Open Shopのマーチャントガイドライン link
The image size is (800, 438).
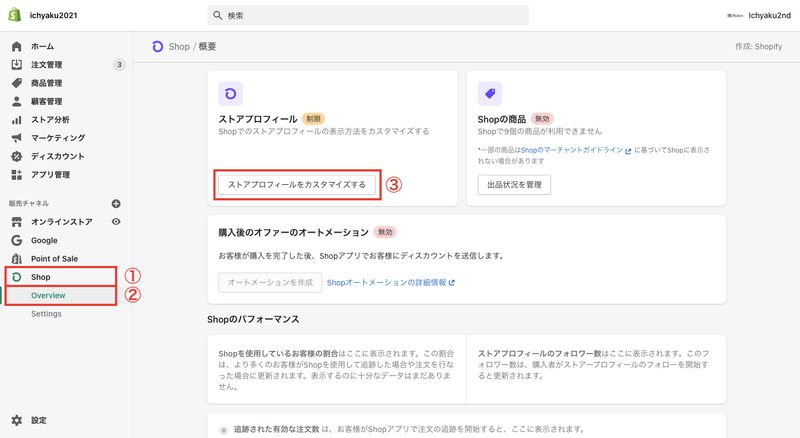[572, 150]
